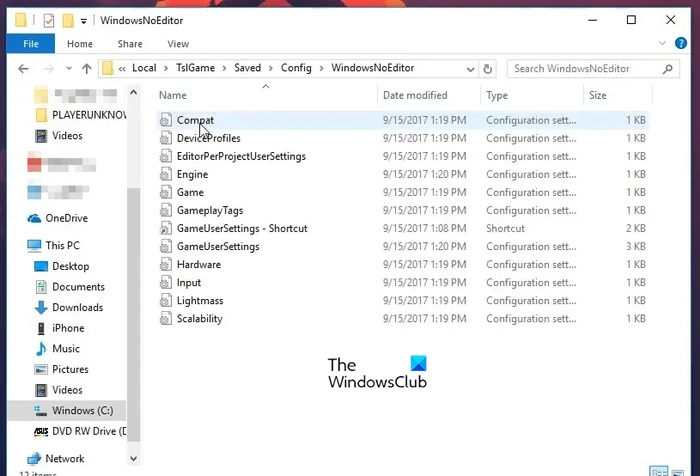Select the Hardware file icon
The width and height of the screenshot is (700, 476).
coord(166,264)
